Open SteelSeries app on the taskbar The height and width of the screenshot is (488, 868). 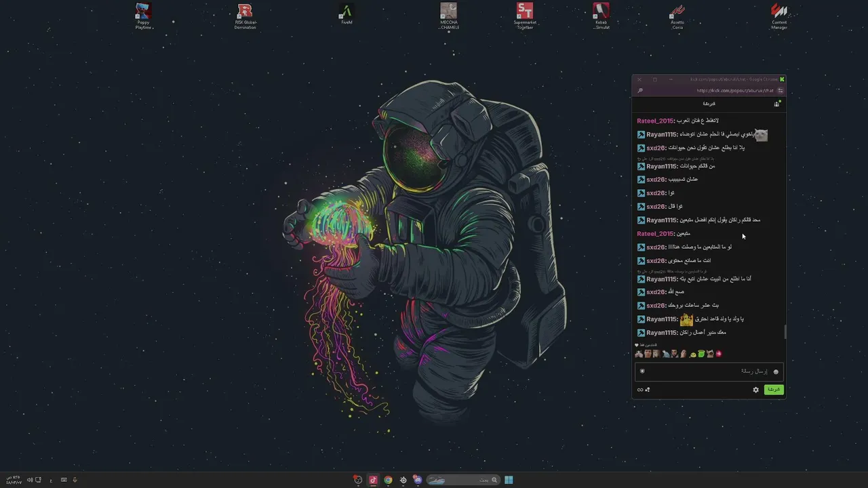tap(403, 480)
